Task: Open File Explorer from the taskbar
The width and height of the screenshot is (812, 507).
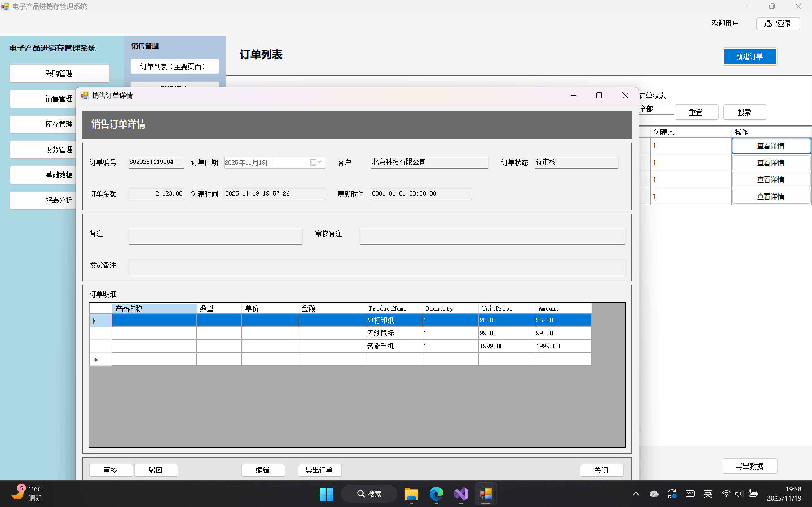Action: click(x=411, y=493)
